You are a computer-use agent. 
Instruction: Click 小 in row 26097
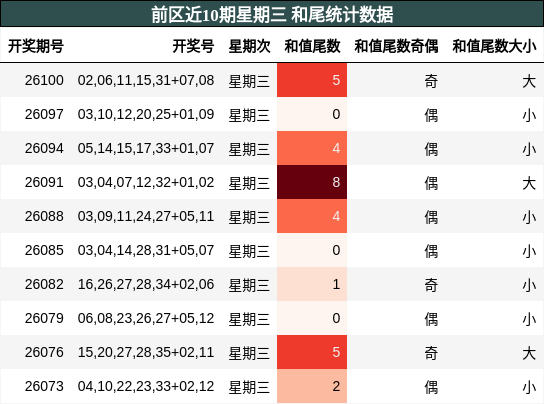click(x=529, y=115)
